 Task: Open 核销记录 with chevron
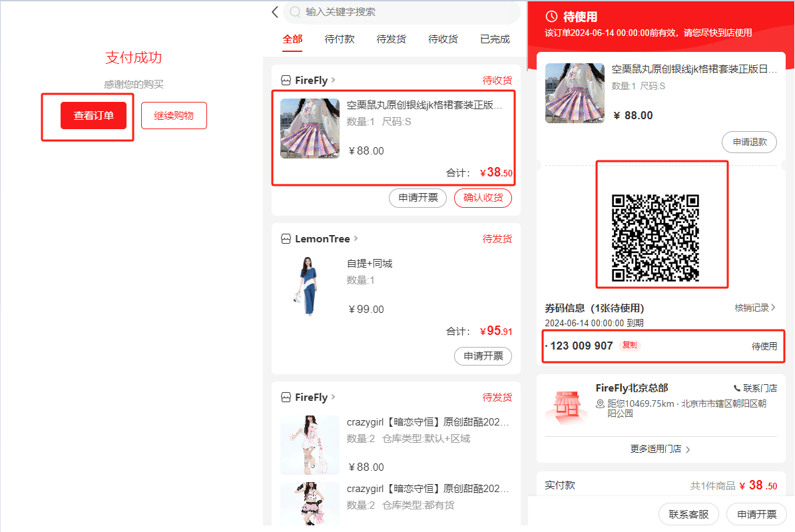pyautogui.click(x=755, y=308)
